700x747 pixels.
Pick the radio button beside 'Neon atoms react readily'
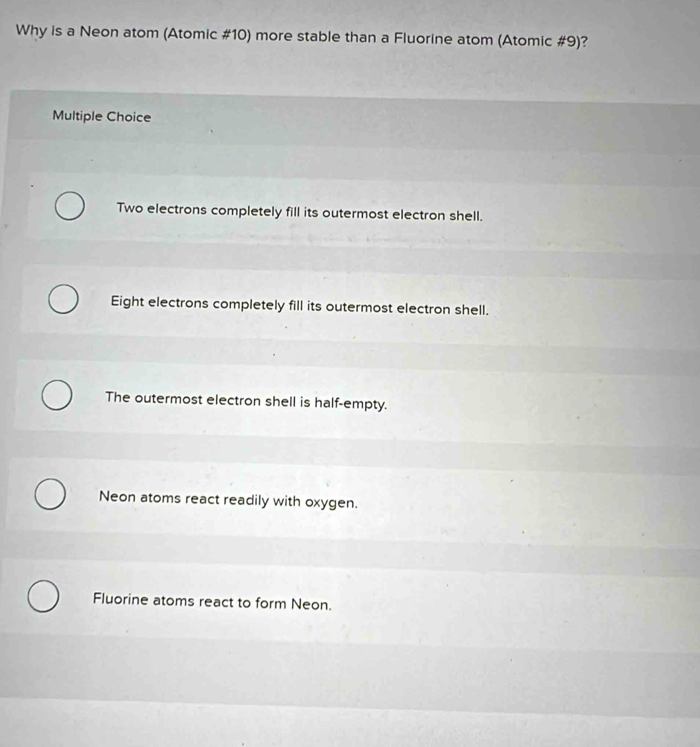click(x=50, y=494)
